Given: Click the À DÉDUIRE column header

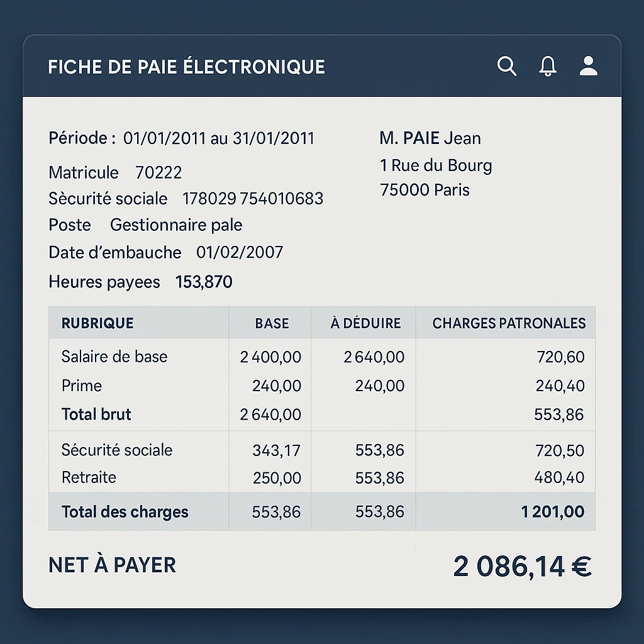Looking at the screenshot, I should 365,323.
